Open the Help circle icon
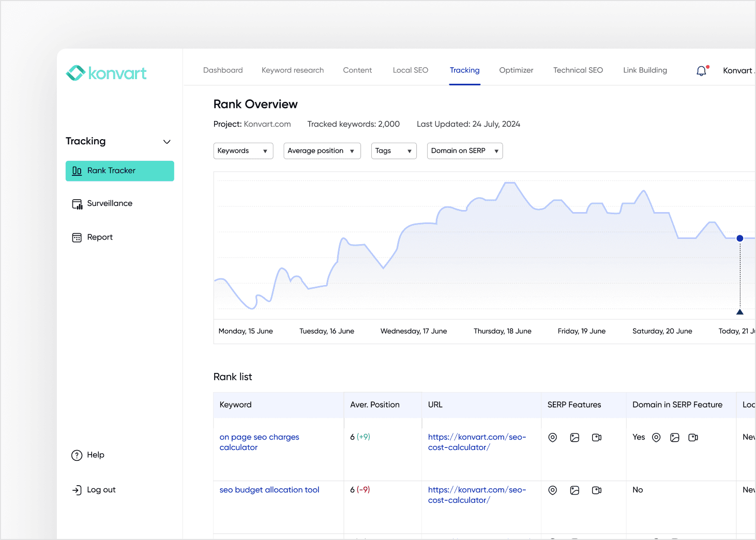This screenshot has height=540, width=756. coord(77,455)
